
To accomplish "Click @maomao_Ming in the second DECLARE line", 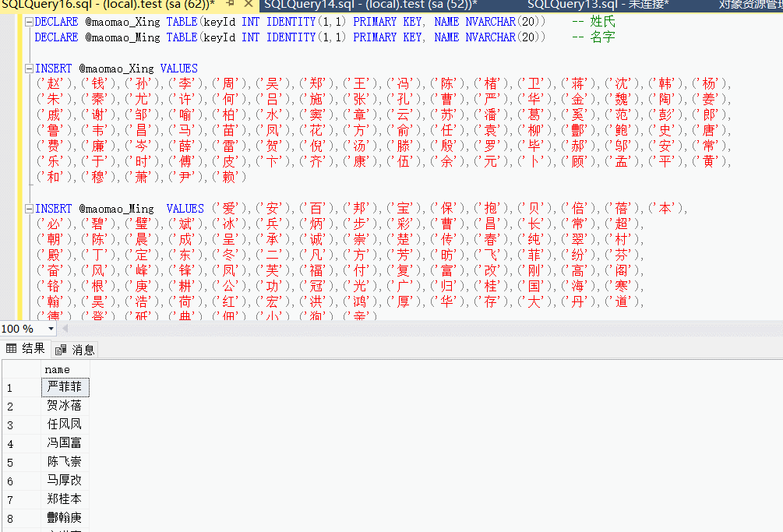I will click(x=123, y=38).
